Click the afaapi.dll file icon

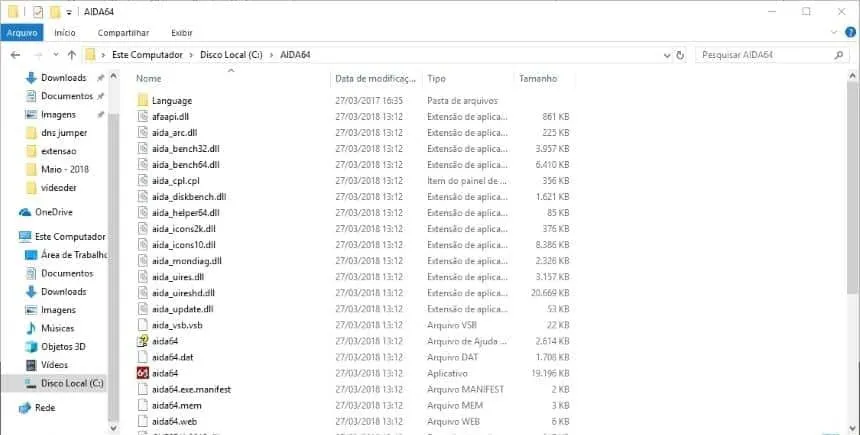click(x=143, y=116)
